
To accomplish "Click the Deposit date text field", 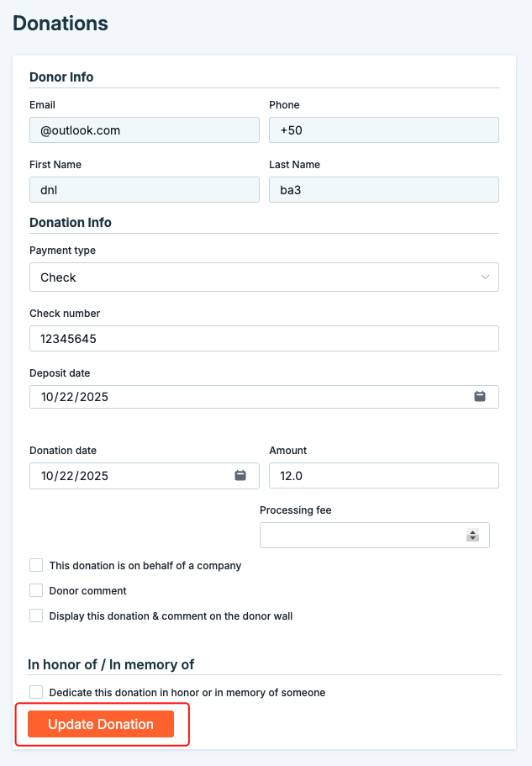I will (264, 397).
